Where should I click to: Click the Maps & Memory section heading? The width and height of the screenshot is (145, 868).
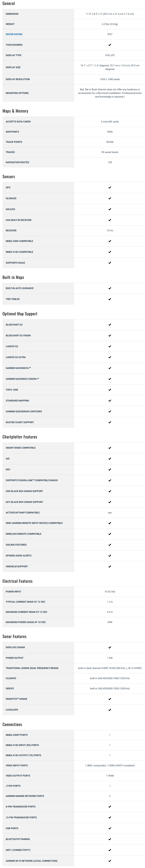coord(15,111)
